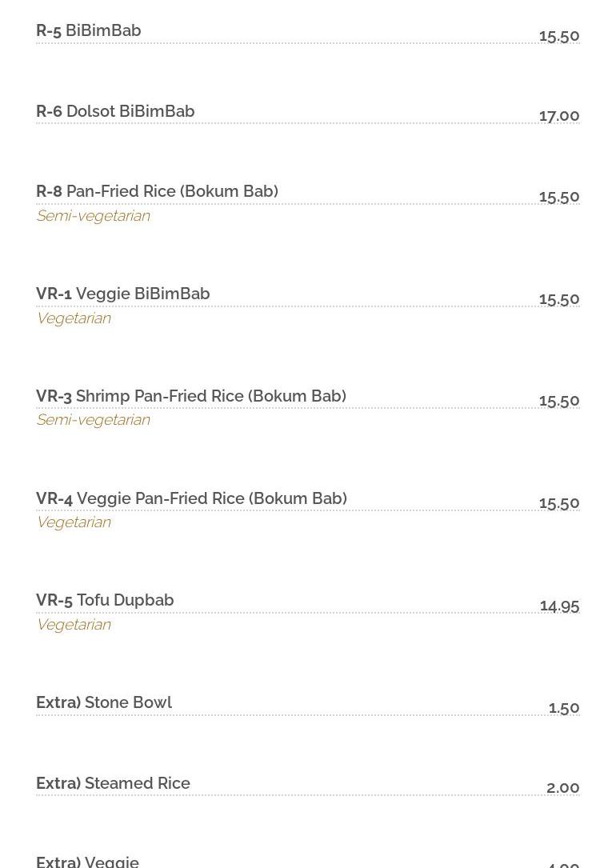The height and width of the screenshot is (868, 616).
Task: Click Vegetarian label under Tofu Dupbab
Action: pos(74,625)
